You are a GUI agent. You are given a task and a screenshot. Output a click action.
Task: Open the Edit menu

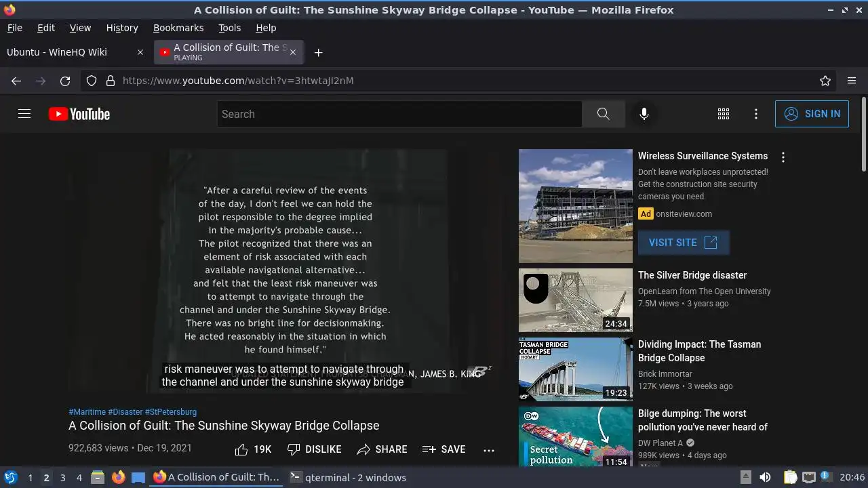coord(46,28)
